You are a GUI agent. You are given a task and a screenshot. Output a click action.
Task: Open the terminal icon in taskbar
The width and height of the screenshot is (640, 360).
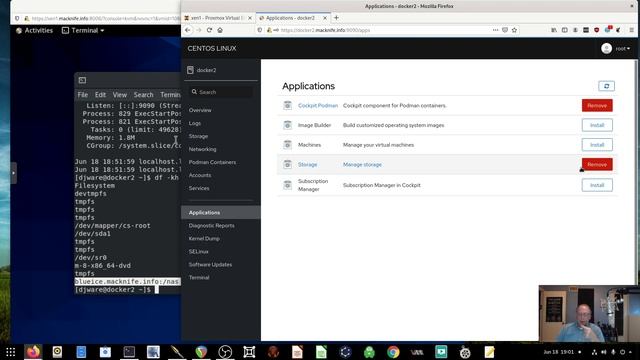coord(129,352)
